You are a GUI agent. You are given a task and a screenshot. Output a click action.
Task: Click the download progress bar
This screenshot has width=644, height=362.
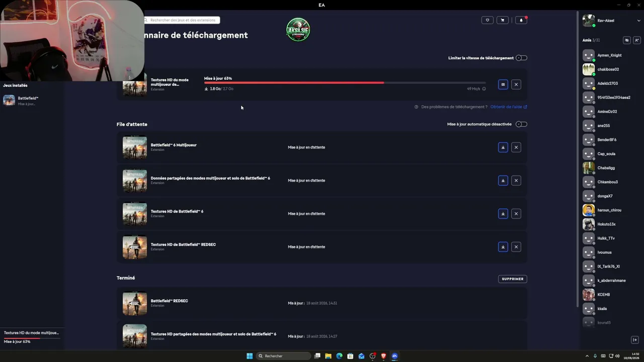[x=345, y=82]
